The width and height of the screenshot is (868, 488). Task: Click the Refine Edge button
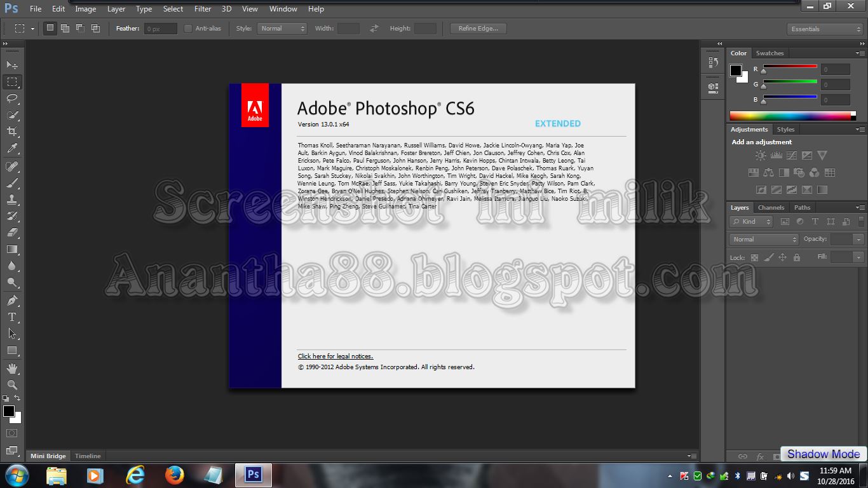click(x=478, y=29)
